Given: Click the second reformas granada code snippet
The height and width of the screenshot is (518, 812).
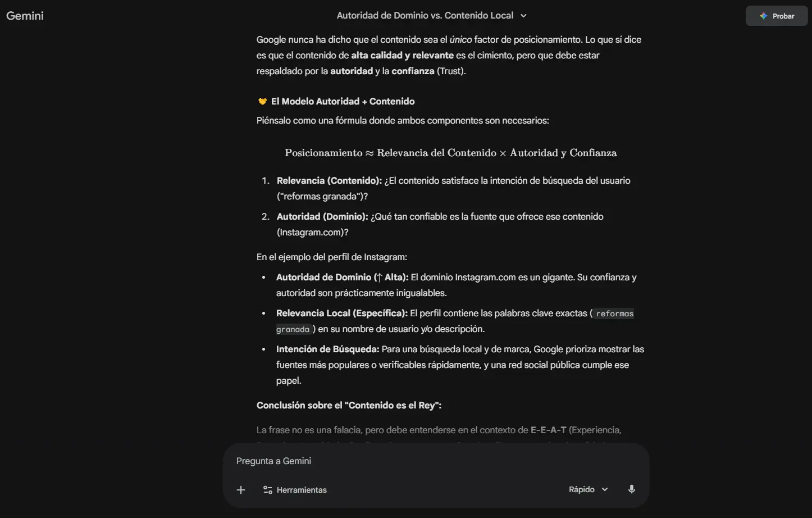Looking at the screenshot, I should pos(293,329).
